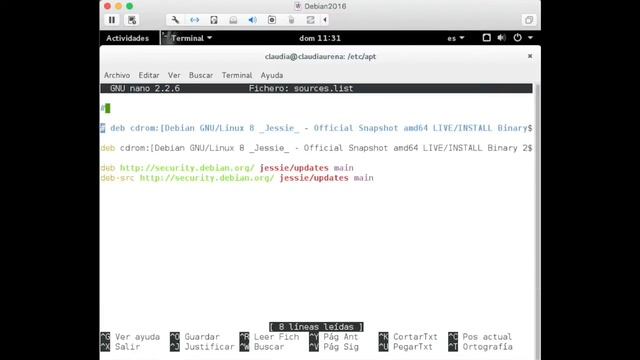
Task: Click the uncommented deb cdrom line
Action: pyautogui.click(x=316, y=148)
